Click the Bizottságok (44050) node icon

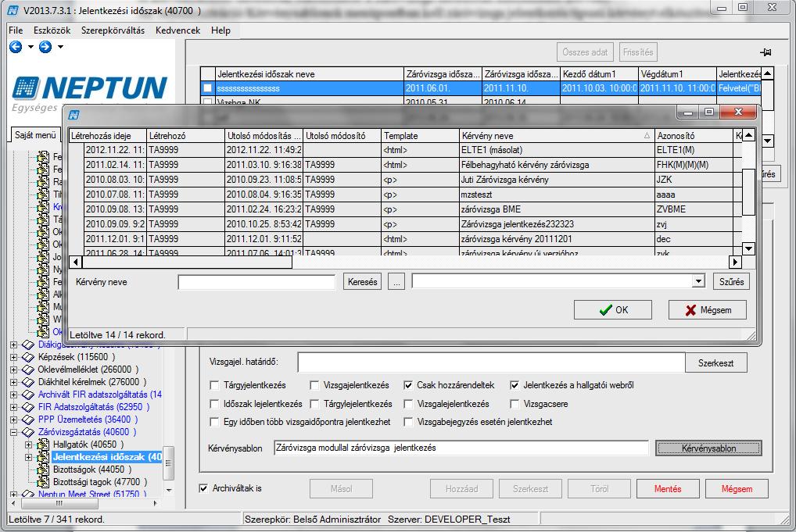(43, 470)
